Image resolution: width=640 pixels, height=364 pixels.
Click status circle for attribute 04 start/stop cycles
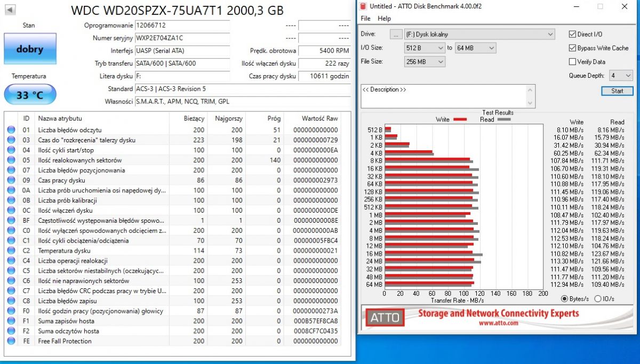point(11,150)
